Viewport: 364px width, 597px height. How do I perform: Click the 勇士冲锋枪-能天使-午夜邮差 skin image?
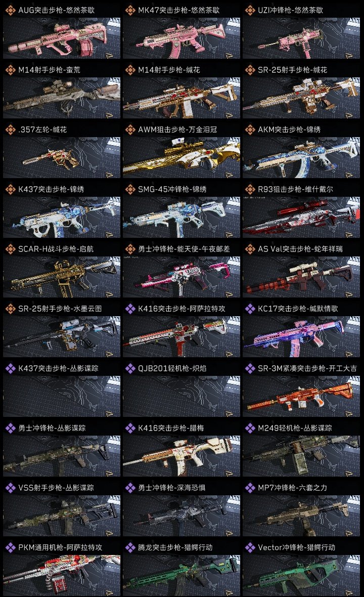(x=181, y=277)
